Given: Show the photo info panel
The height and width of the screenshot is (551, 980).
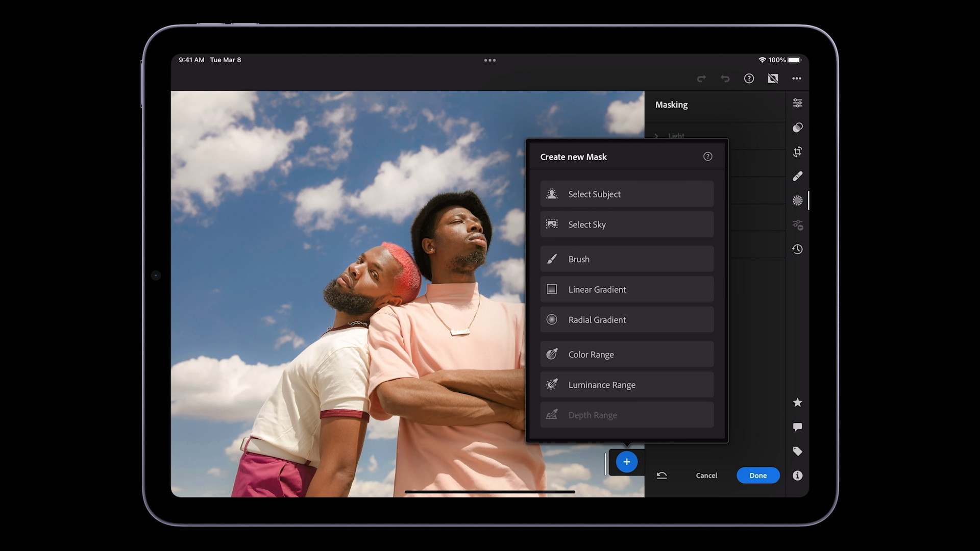Looking at the screenshot, I should [798, 475].
